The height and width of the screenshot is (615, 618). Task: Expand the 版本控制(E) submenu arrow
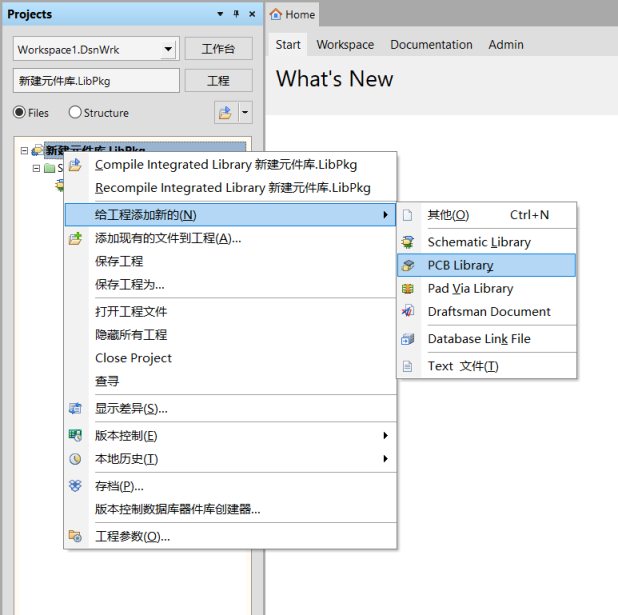pos(385,435)
